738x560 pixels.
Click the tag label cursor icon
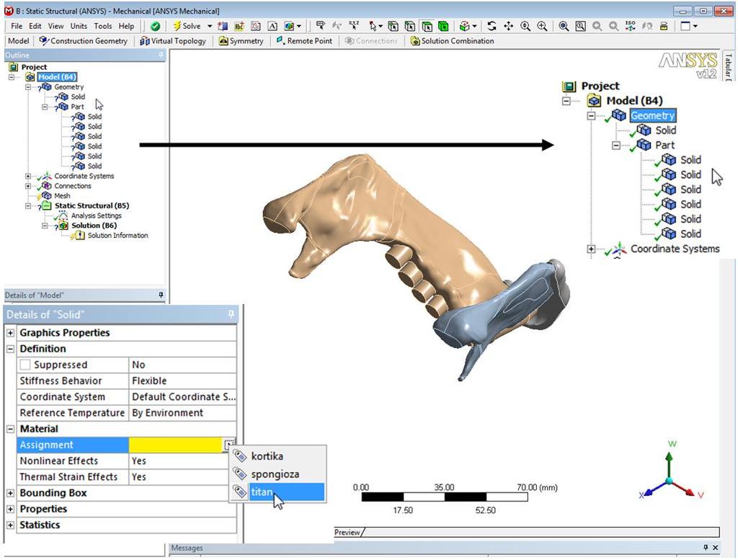(321, 26)
